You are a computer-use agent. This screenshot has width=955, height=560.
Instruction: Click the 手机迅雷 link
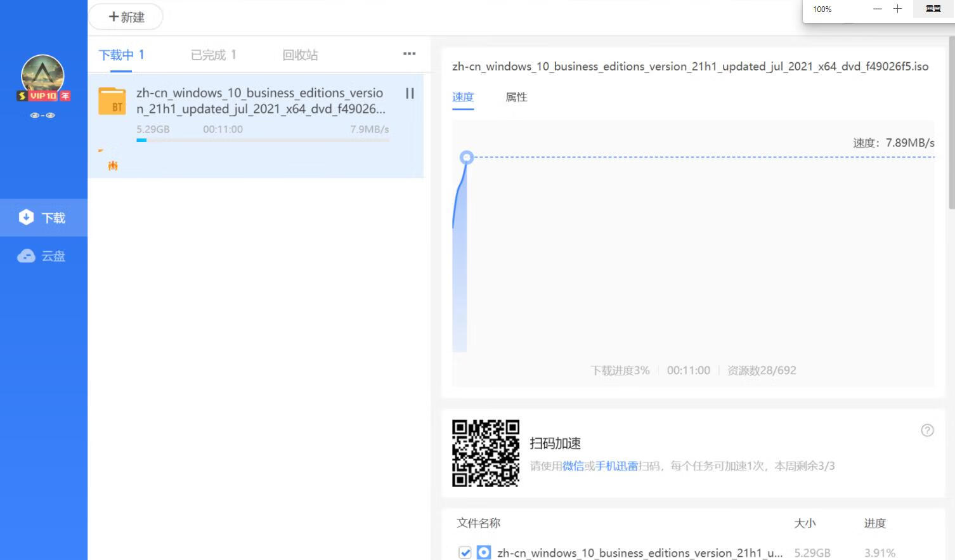coord(616,466)
